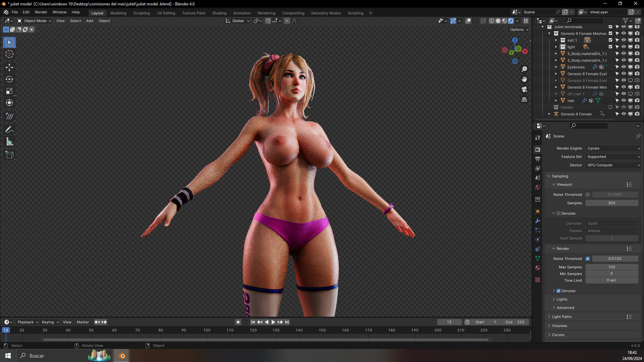Screen dimensions: 644x362
Task: Jump to the timeline end frame
Action: coord(287,322)
